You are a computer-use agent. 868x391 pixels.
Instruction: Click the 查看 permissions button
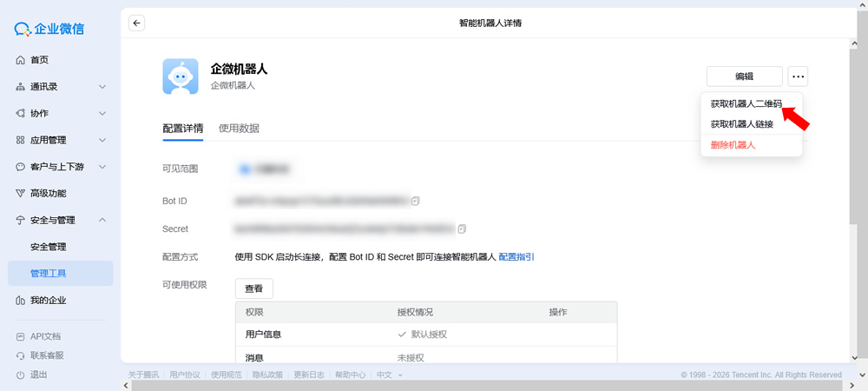(x=254, y=288)
